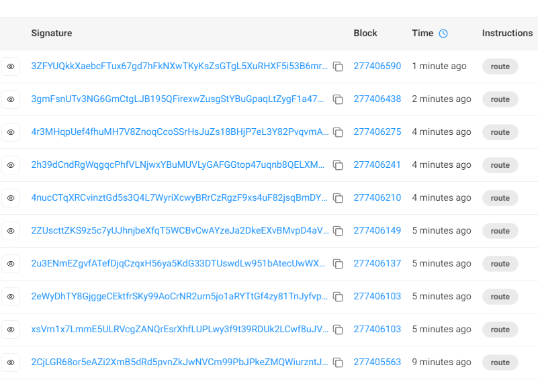Click route tag in 2u3ENmEZ row

[x=500, y=264]
